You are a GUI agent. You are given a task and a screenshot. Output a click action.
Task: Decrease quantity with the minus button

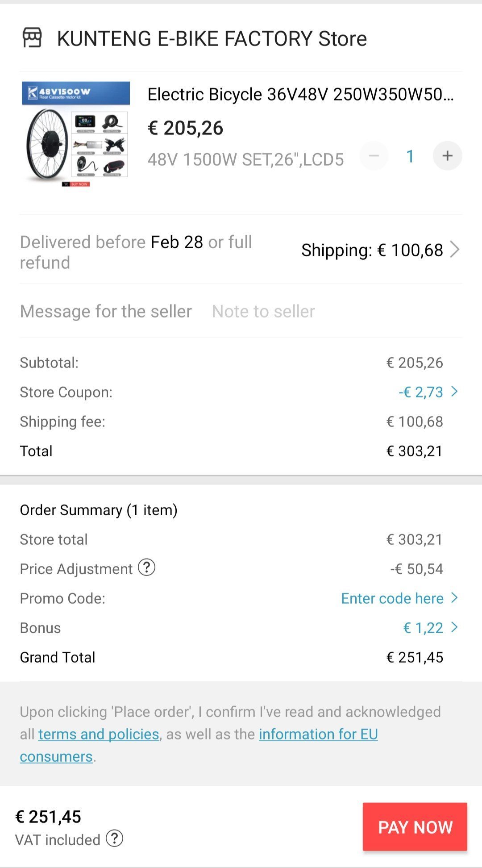tap(374, 156)
